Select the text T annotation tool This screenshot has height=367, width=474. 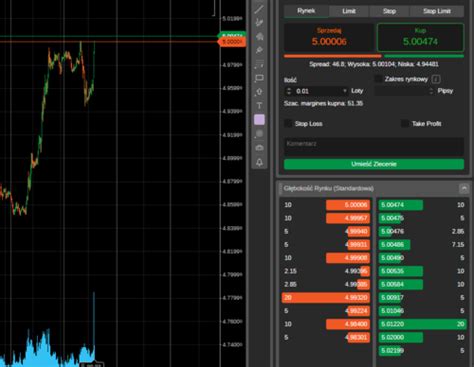259,106
